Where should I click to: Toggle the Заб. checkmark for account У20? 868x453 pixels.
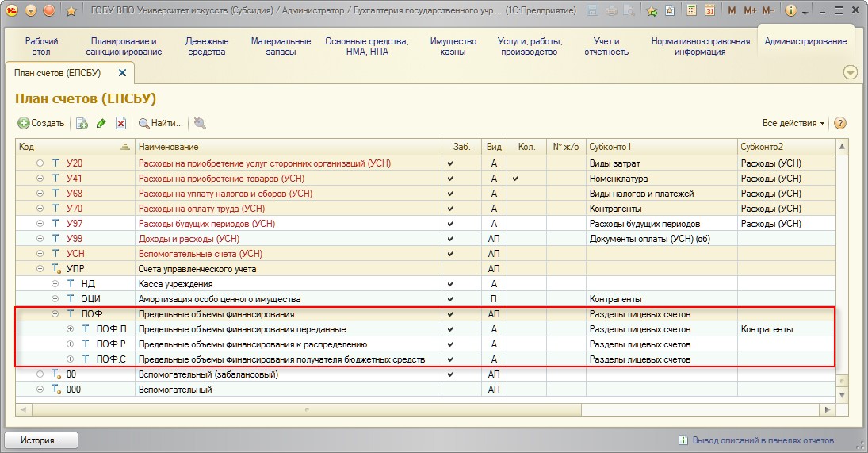(x=450, y=163)
